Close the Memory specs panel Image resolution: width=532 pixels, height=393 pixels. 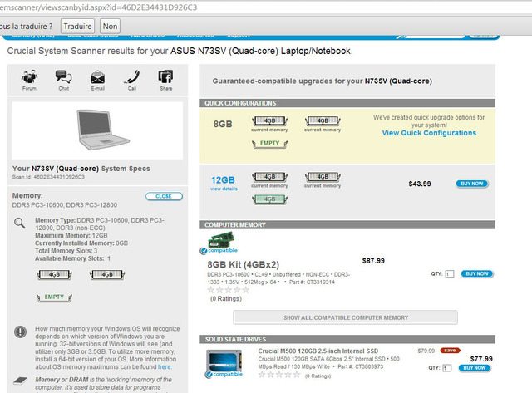coord(164,196)
